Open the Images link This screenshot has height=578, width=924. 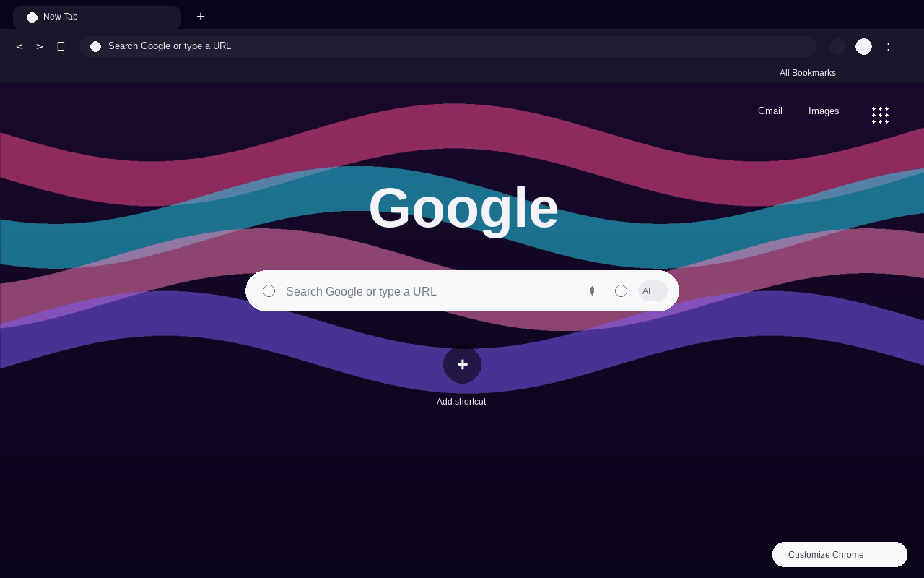point(824,111)
